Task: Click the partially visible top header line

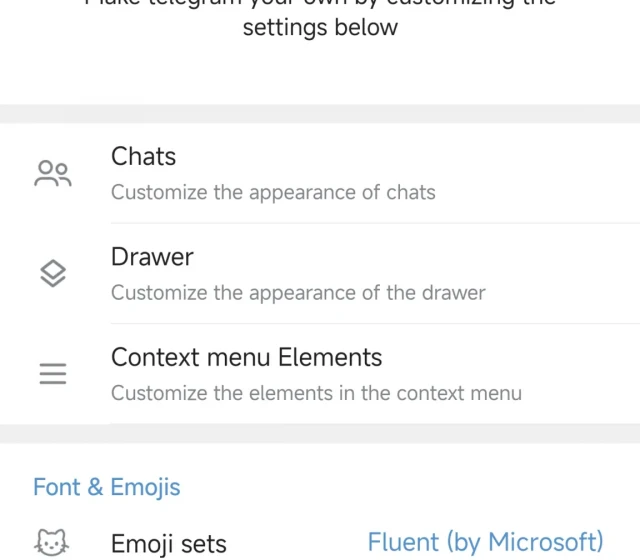Action: tap(320, 4)
